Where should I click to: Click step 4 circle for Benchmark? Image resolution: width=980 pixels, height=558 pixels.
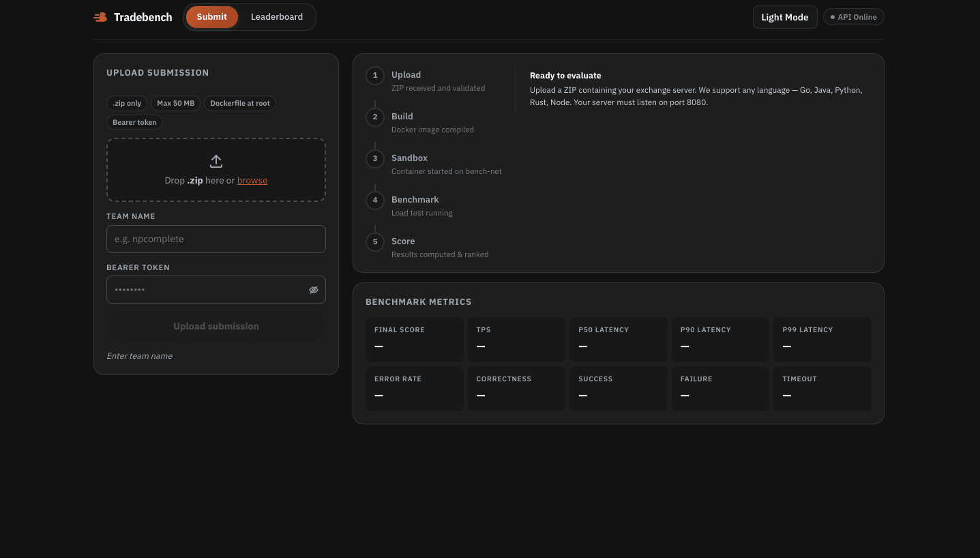[375, 200]
